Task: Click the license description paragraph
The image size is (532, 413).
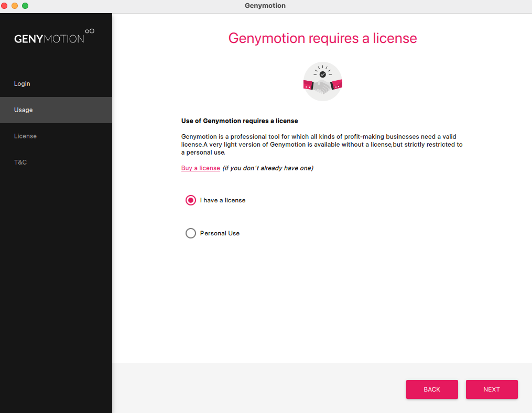Action: pos(322,144)
